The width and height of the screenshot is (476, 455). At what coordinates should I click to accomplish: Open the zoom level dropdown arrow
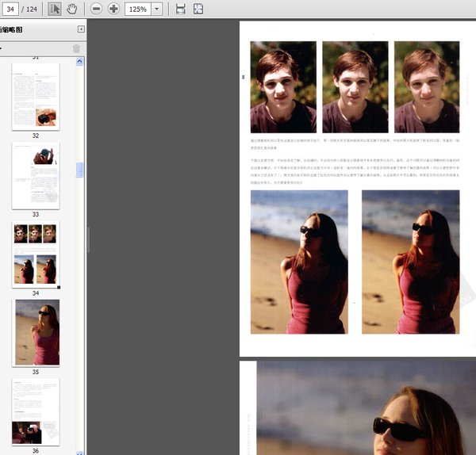[x=156, y=9]
